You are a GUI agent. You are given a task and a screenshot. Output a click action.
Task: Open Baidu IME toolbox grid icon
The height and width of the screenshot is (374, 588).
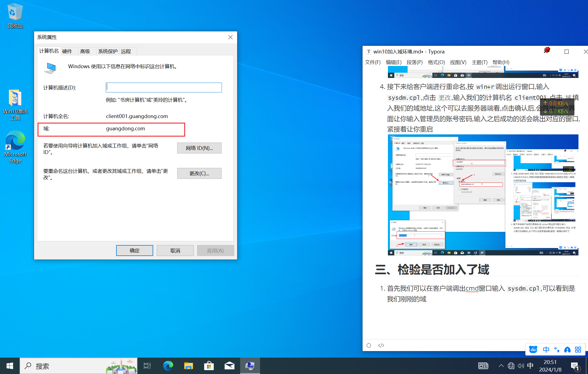click(x=578, y=349)
